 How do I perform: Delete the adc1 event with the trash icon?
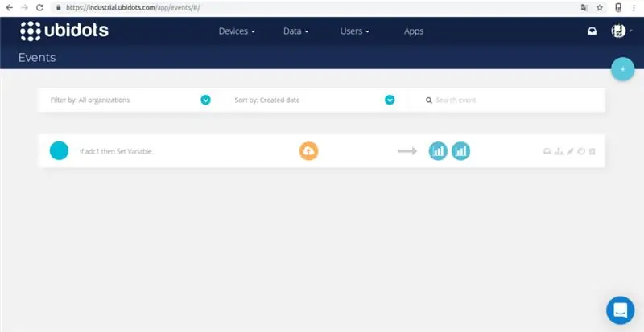click(592, 151)
